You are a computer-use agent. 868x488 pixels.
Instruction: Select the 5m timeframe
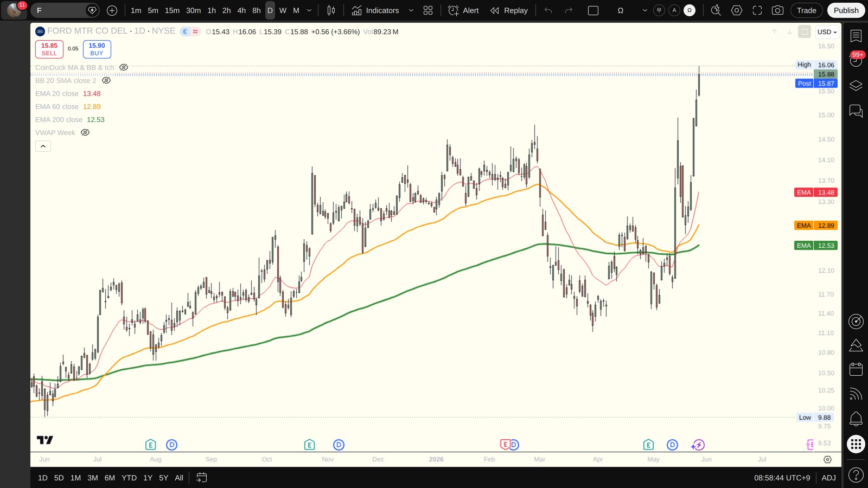(x=153, y=10)
